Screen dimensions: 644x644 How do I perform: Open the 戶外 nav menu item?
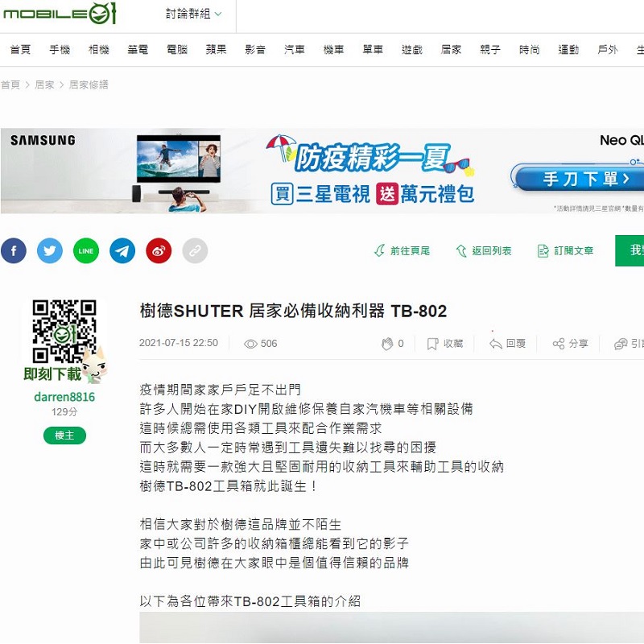[x=608, y=50]
